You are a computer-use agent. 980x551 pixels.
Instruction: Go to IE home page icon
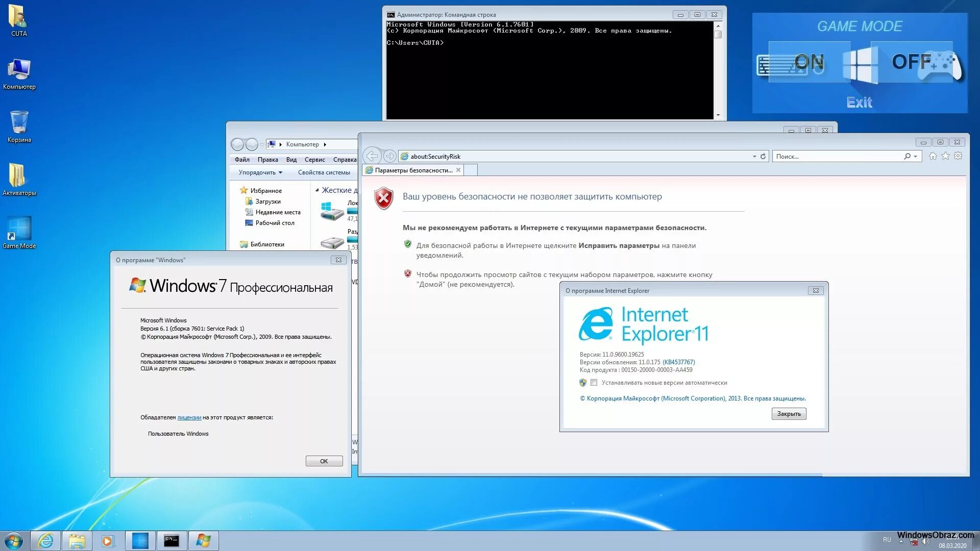coord(933,156)
